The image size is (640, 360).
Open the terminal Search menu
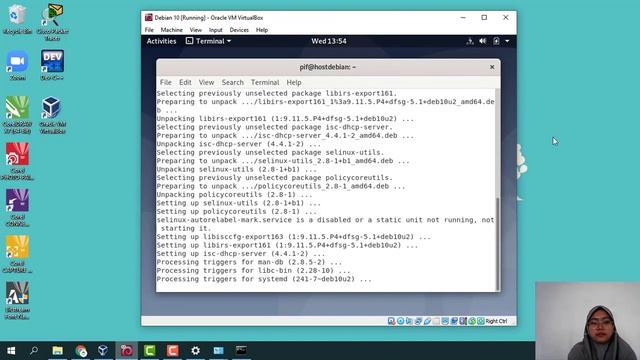click(x=232, y=82)
